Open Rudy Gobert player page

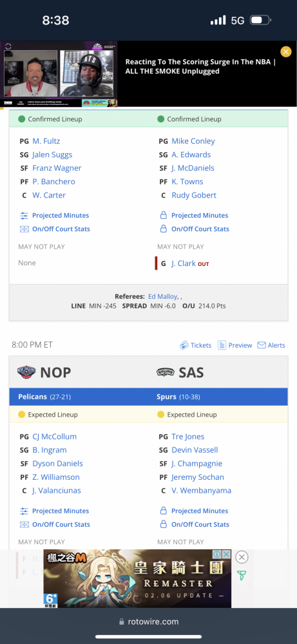tap(194, 195)
